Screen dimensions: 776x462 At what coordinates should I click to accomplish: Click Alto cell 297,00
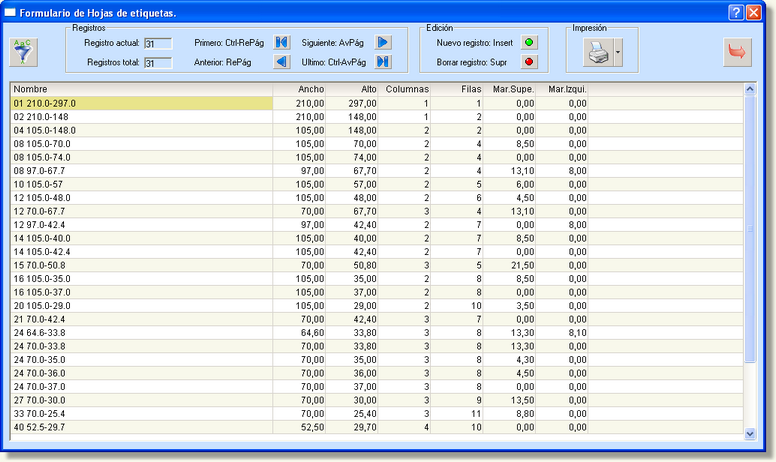coord(351,103)
